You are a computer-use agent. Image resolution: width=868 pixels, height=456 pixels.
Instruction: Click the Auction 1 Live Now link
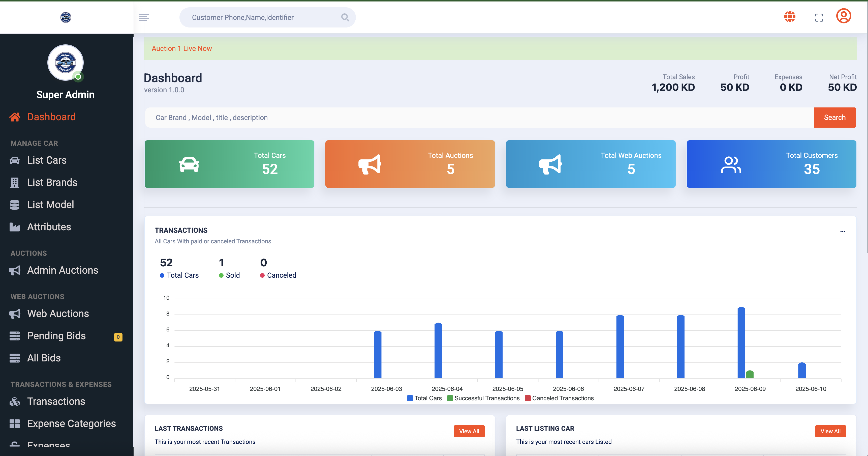point(182,49)
